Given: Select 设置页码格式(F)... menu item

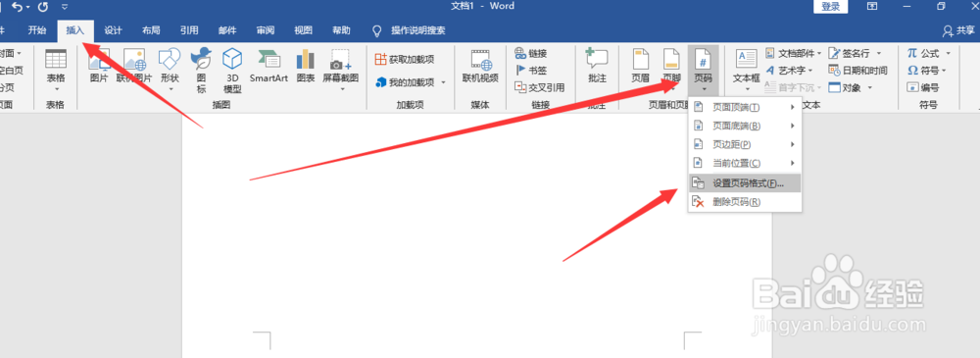Looking at the screenshot, I should tap(745, 183).
